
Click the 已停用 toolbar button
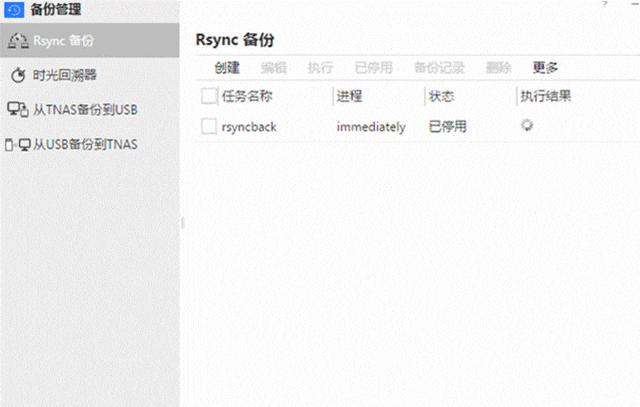(373, 68)
